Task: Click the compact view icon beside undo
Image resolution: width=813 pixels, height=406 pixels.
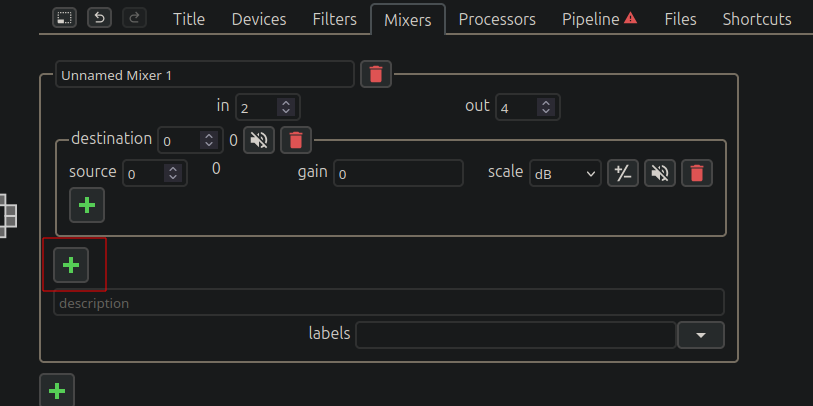Action: pos(64,18)
